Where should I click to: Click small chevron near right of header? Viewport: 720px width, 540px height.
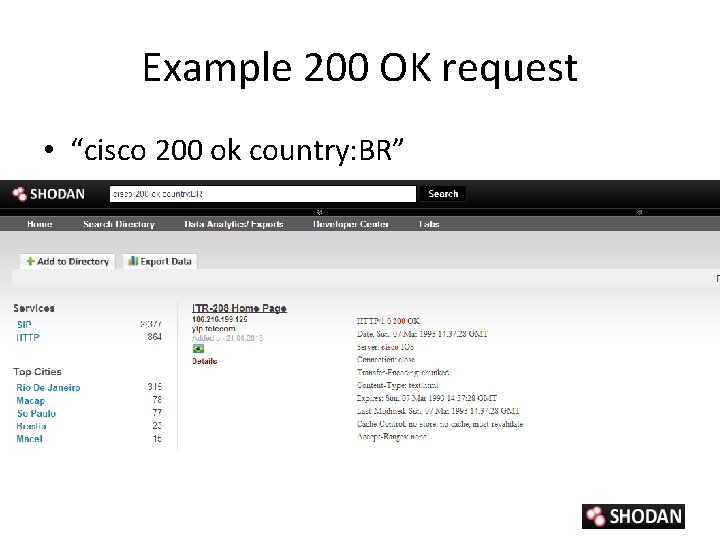[639, 212]
